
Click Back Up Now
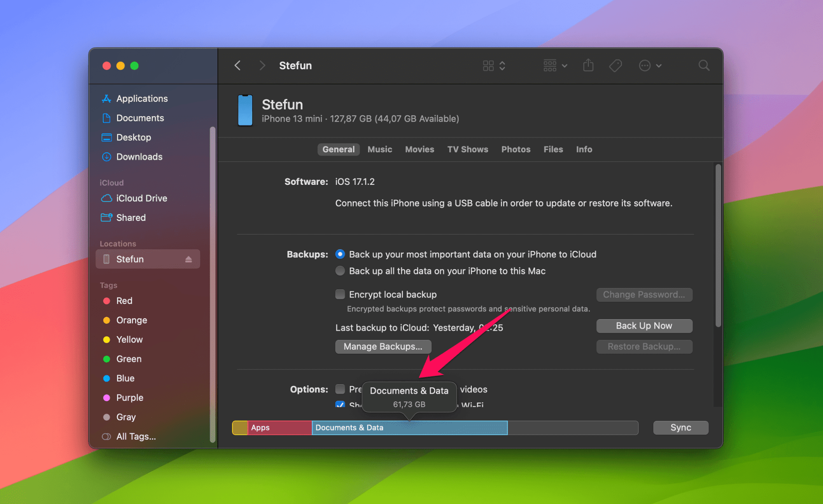point(644,325)
